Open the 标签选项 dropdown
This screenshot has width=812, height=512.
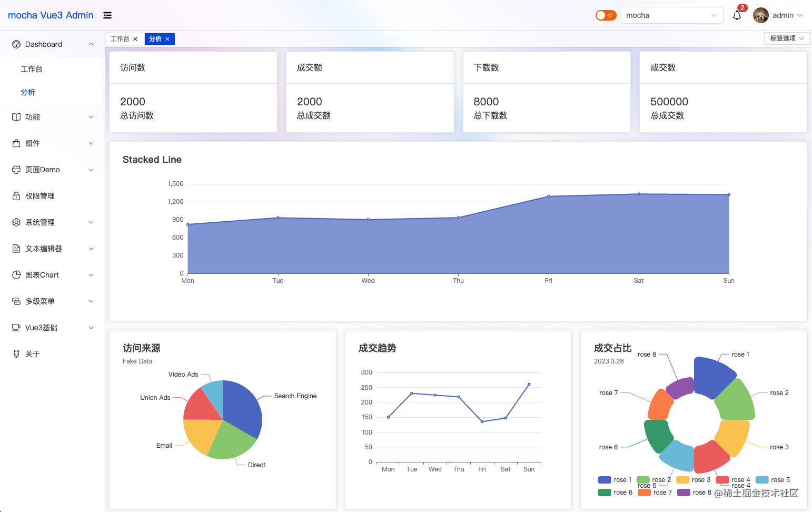[x=787, y=38]
